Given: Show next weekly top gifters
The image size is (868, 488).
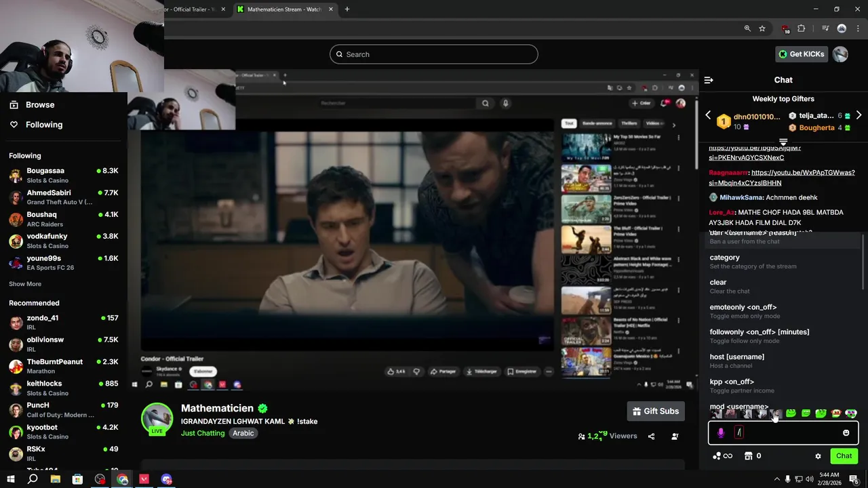Looking at the screenshot, I should point(859,115).
